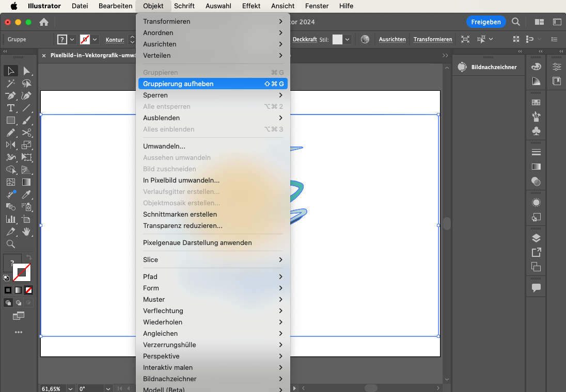566x392 pixels.
Task: Click the Ausrichten link in control bar
Action: coord(392,39)
